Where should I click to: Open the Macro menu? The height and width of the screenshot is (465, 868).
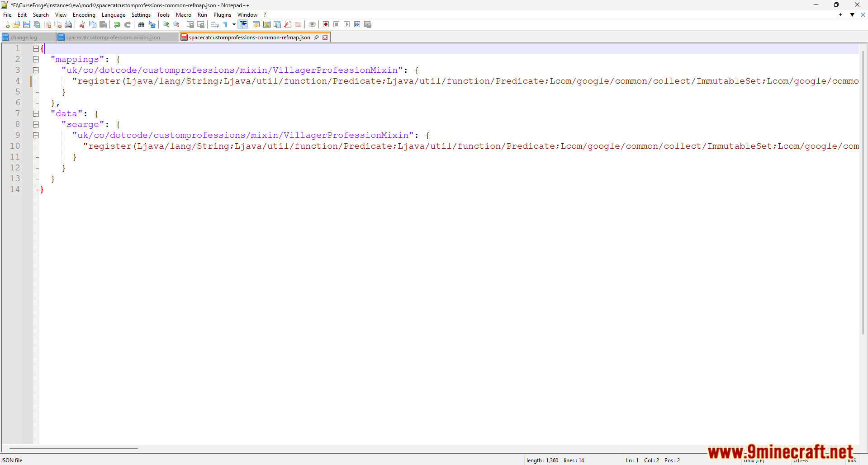tap(184, 15)
